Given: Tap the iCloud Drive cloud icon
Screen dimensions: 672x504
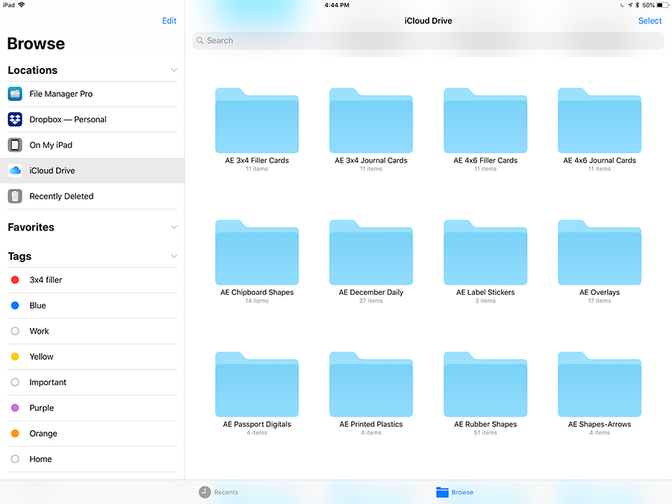Looking at the screenshot, I should point(15,171).
